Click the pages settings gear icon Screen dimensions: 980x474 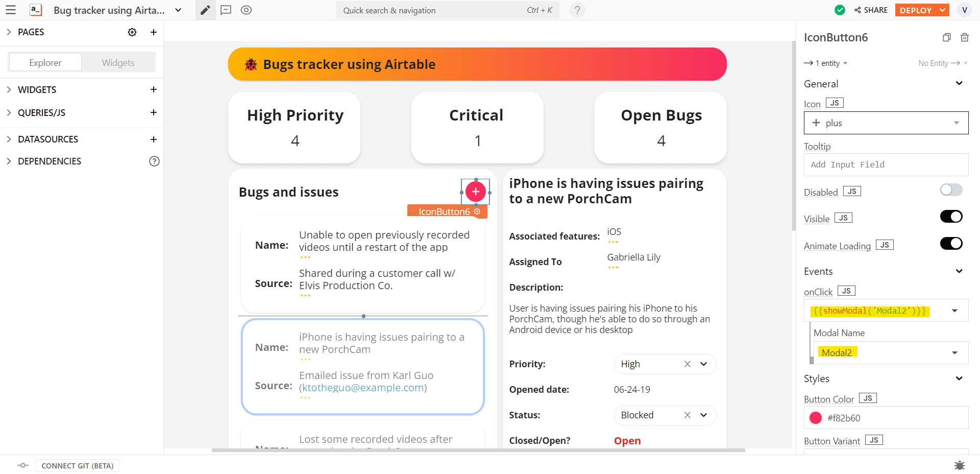click(x=132, y=32)
